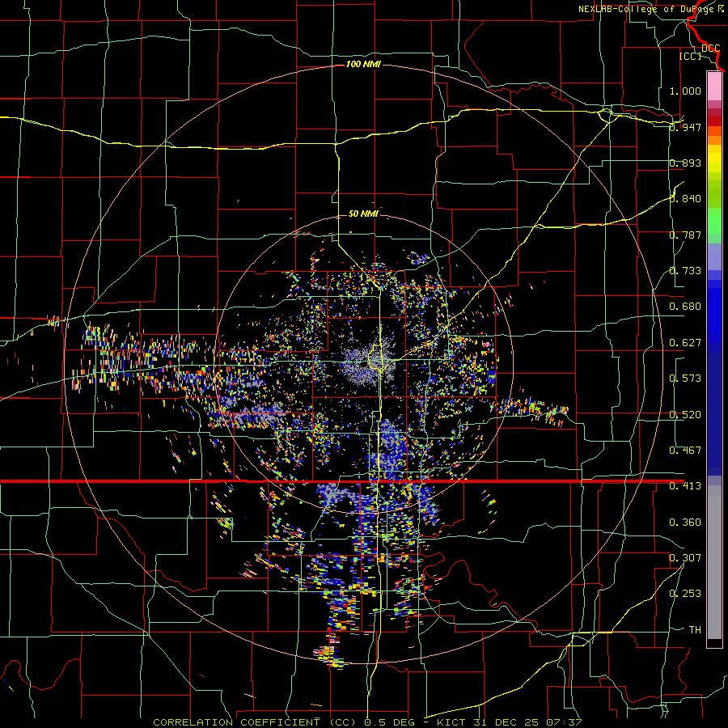Click the "TH" threshold legend label

pos(695,630)
